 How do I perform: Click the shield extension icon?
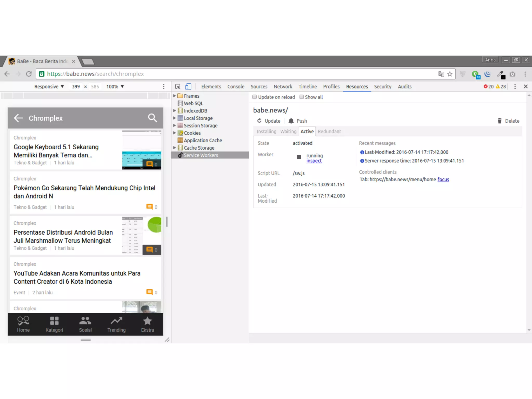pyautogui.click(x=463, y=74)
